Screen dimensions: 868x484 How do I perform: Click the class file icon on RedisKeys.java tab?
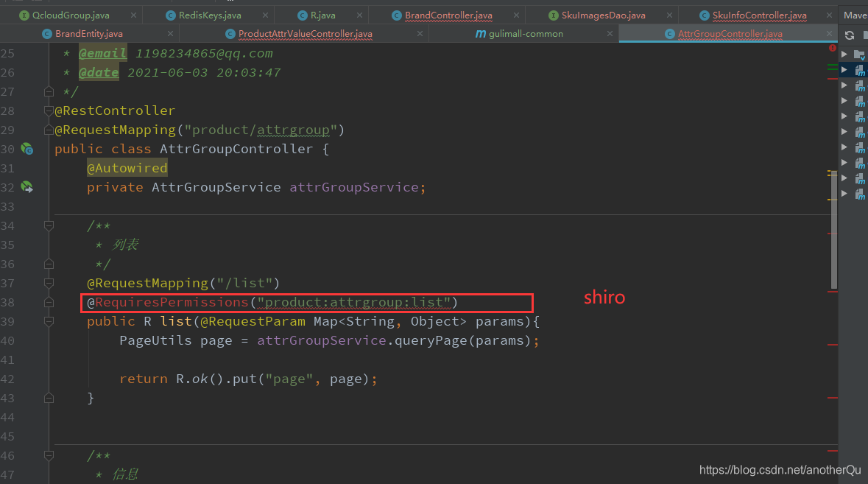point(171,15)
